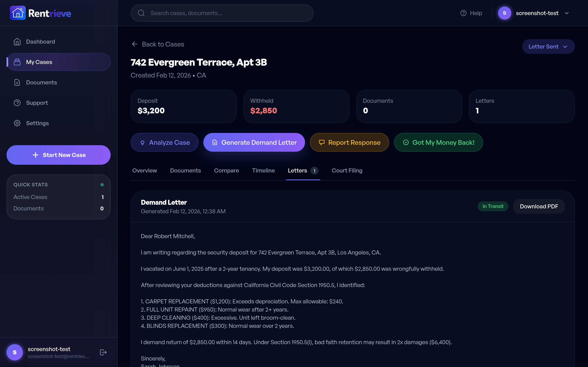Click the Support question-mark icon
This screenshot has height=367, width=588.
coord(17,103)
